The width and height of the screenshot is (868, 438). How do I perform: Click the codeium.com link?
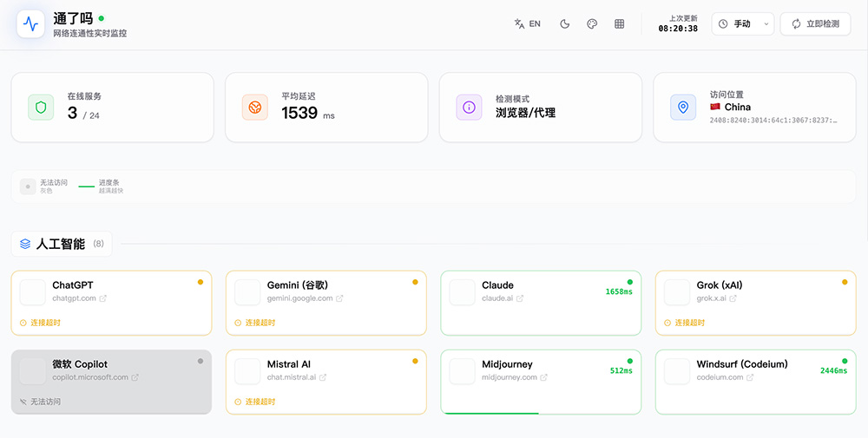click(x=720, y=377)
